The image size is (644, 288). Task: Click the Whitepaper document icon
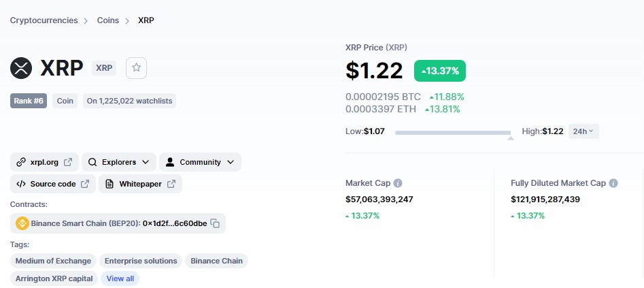click(109, 184)
